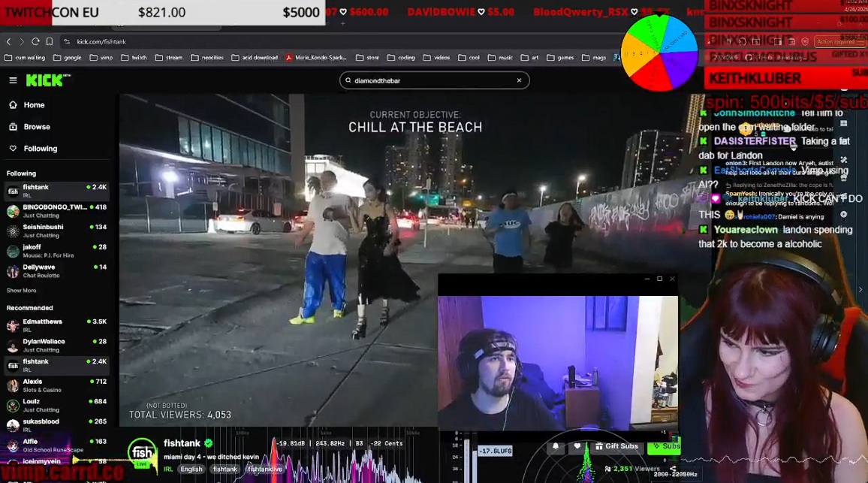Click the fishtank verified badge
Image resolution: width=868 pixels, height=483 pixels.
[209, 443]
